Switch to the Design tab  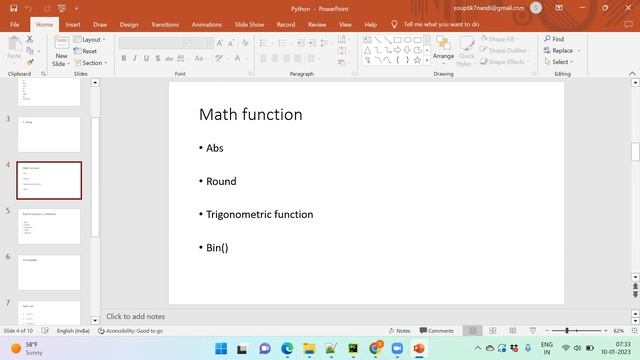(129, 24)
